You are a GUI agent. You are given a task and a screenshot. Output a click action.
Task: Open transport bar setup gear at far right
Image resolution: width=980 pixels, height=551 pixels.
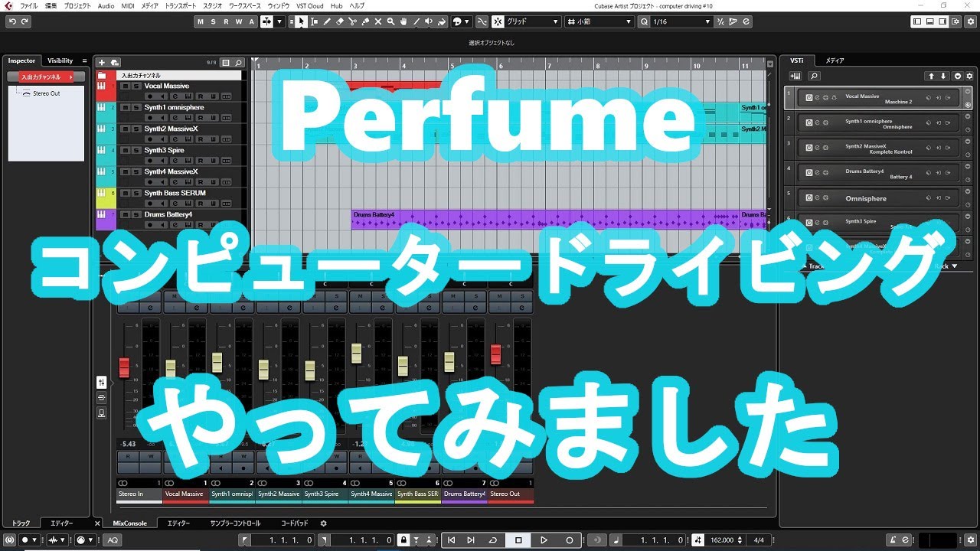[x=972, y=540]
